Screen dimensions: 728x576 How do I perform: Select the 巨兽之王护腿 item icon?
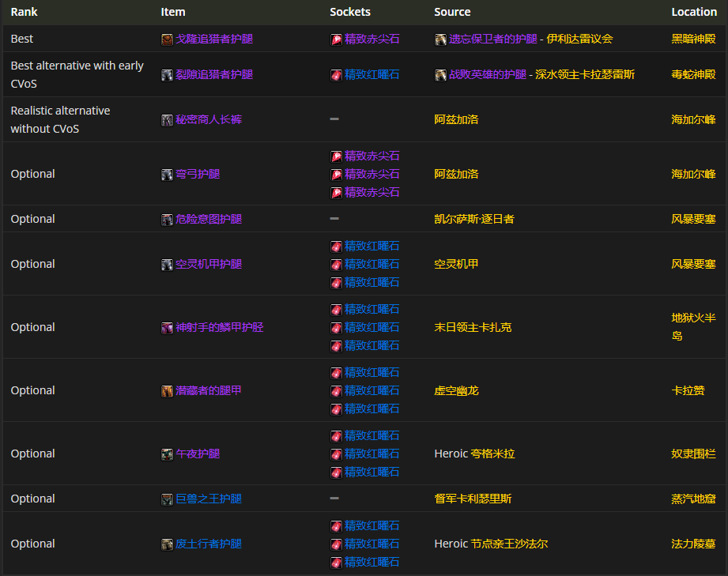(x=167, y=499)
